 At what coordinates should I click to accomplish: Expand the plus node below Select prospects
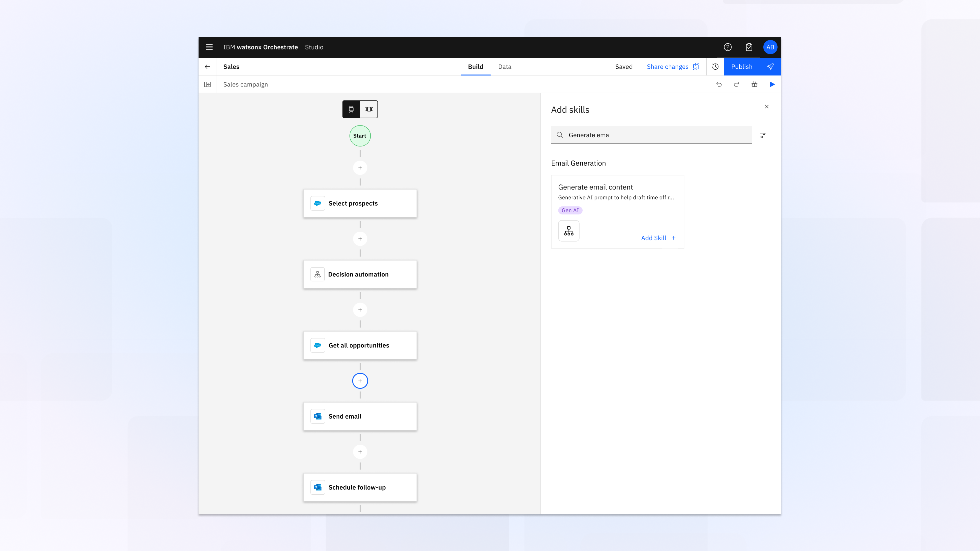pos(359,239)
